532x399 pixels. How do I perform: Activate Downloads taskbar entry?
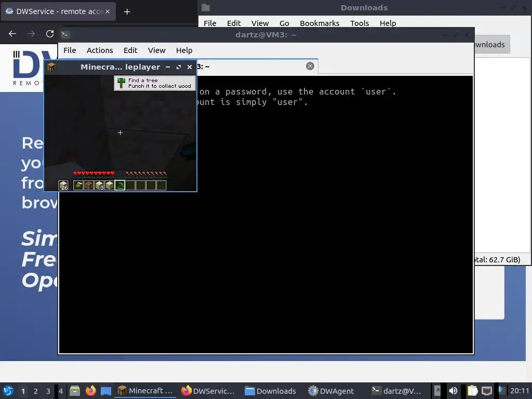pyautogui.click(x=271, y=391)
